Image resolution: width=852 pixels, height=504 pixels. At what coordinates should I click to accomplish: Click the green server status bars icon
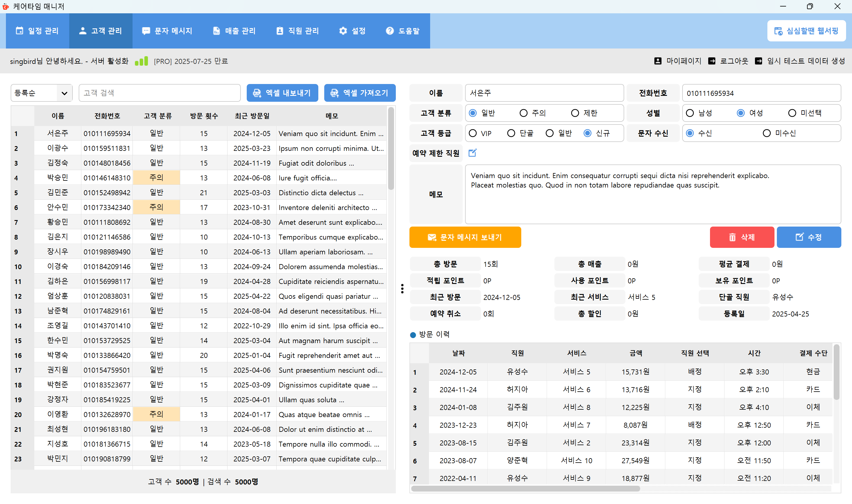pos(141,61)
